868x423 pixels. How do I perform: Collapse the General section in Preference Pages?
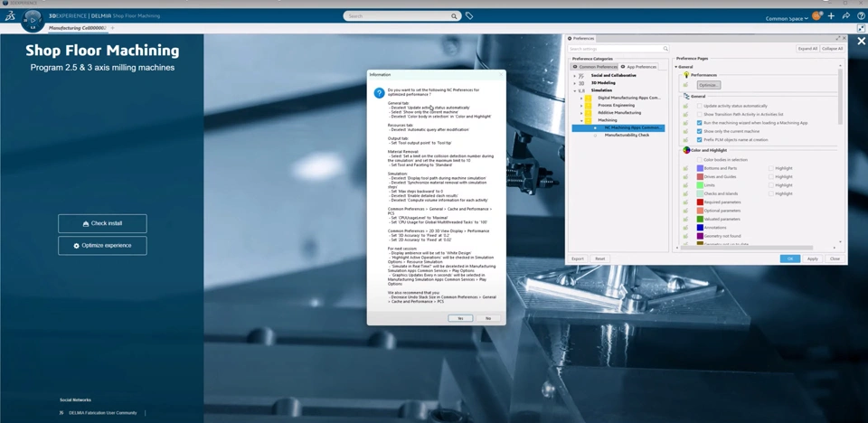coord(676,67)
